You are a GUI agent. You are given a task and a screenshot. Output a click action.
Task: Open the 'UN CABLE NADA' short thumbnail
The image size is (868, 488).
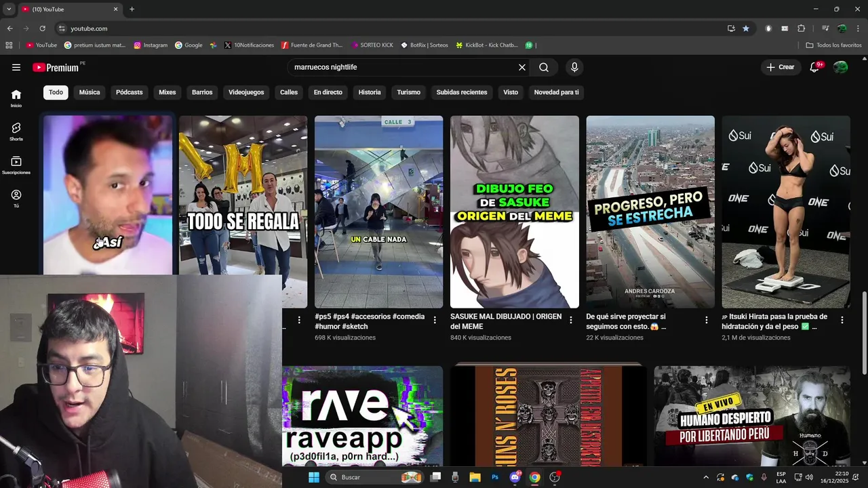pyautogui.click(x=378, y=211)
